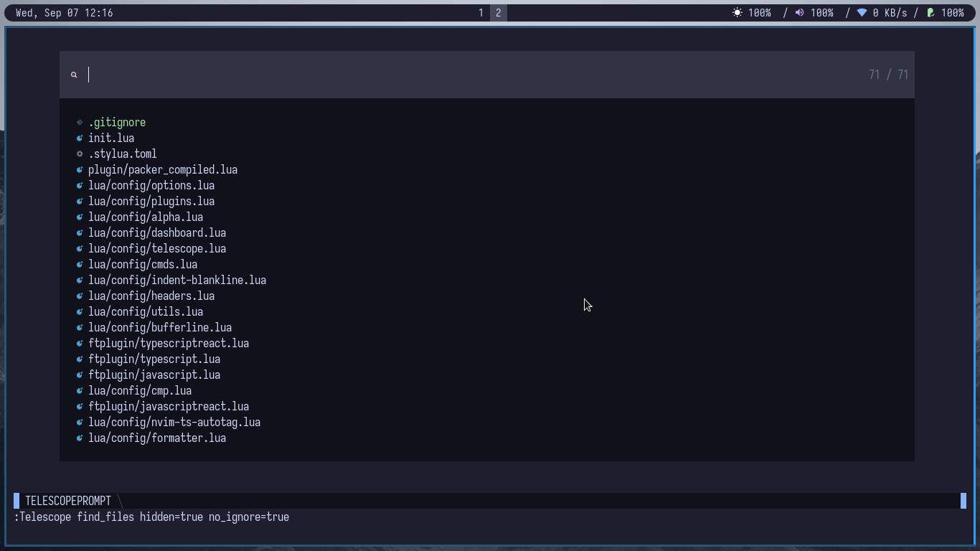Click the 71 / 71 result counter
The width and height of the screenshot is (980, 551).
click(888, 75)
